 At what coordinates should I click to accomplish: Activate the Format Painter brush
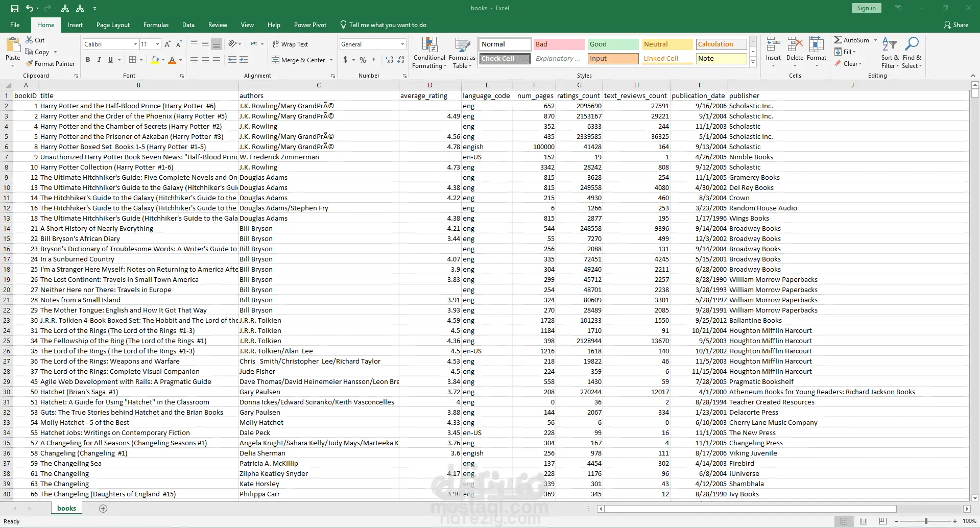50,63
